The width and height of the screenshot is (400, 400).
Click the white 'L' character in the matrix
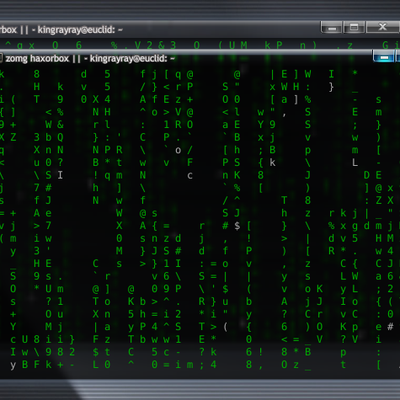(355, 163)
